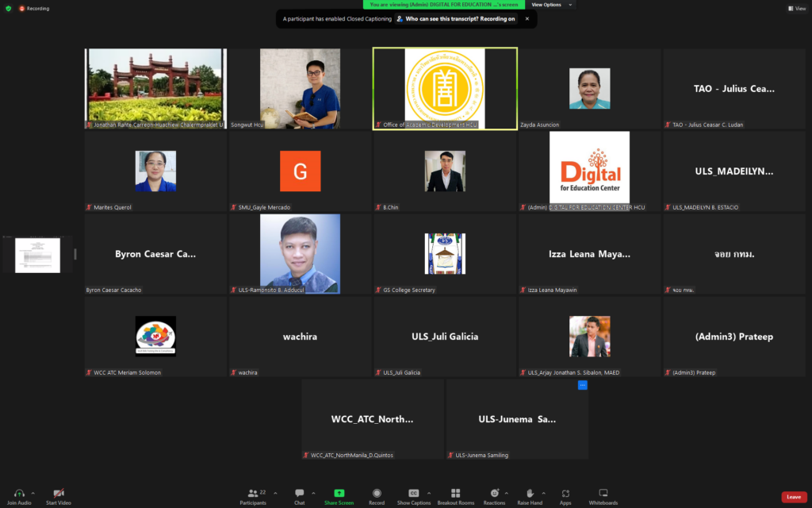The width and height of the screenshot is (812, 508).
Task: Open the Chat panel
Action: [x=299, y=493]
